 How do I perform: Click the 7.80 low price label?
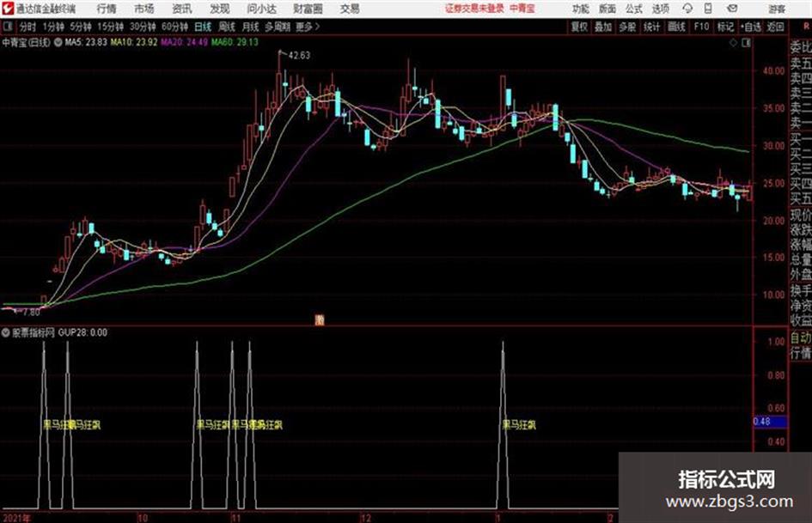pos(31,313)
